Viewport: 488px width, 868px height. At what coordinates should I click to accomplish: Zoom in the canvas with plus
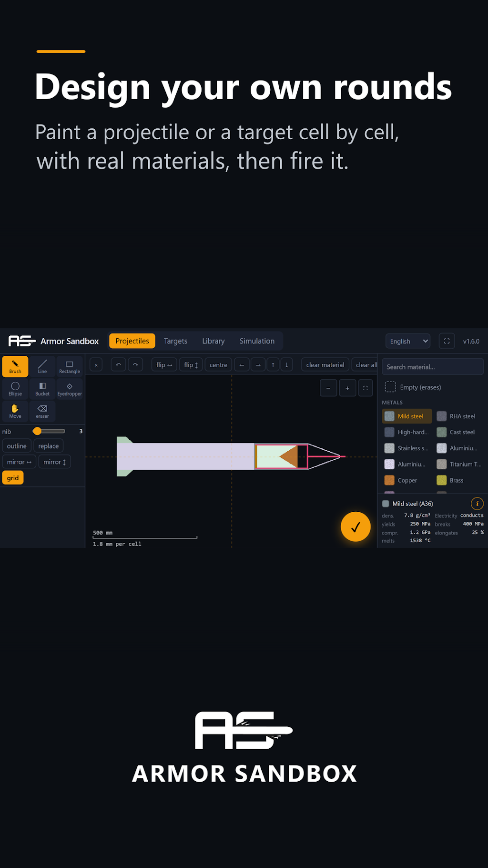click(x=347, y=388)
